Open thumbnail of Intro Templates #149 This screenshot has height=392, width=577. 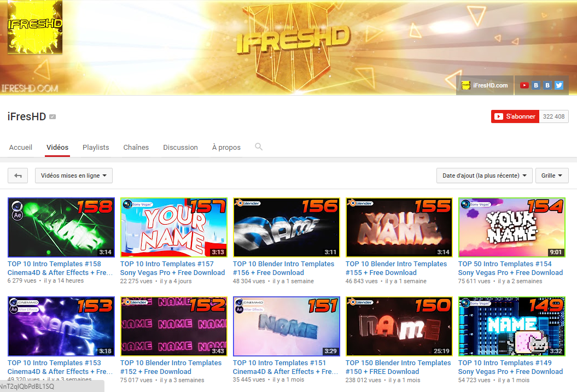click(x=512, y=326)
